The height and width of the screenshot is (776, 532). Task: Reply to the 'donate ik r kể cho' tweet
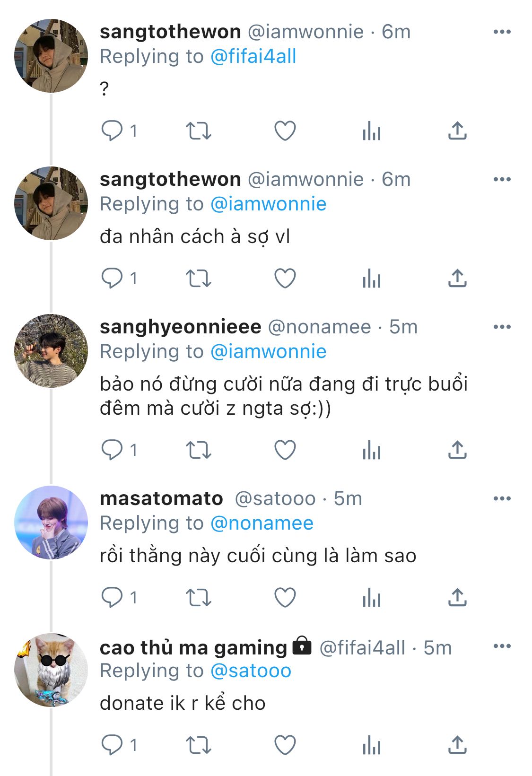(x=112, y=745)
